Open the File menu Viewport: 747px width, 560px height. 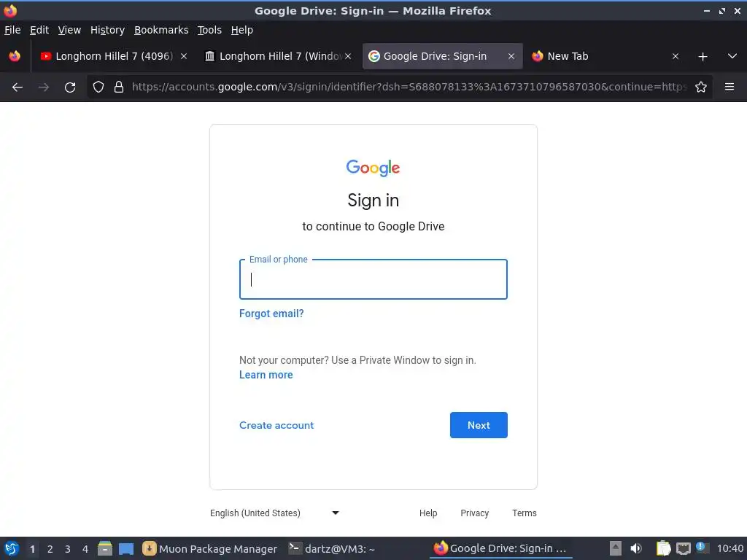click(12, 30)
